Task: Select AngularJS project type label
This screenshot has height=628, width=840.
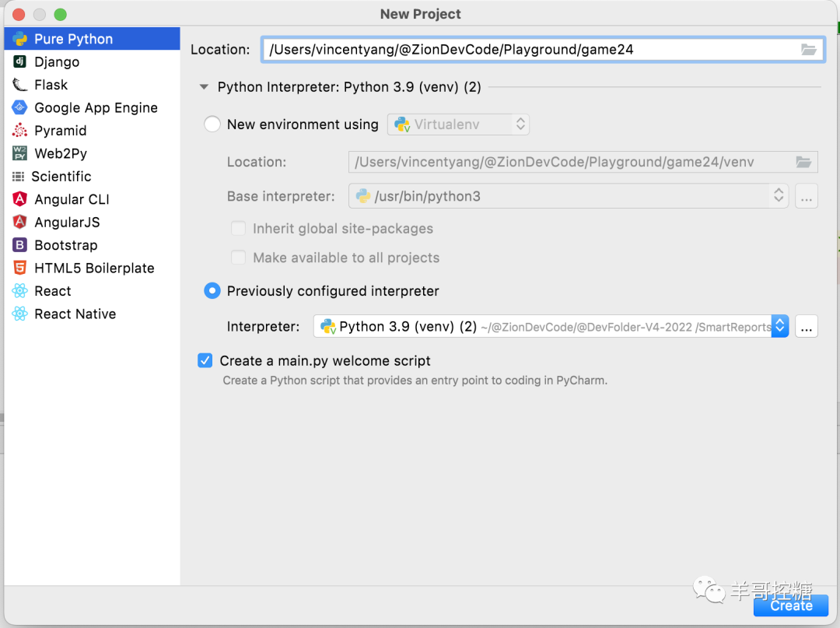Action: [67, 222]
